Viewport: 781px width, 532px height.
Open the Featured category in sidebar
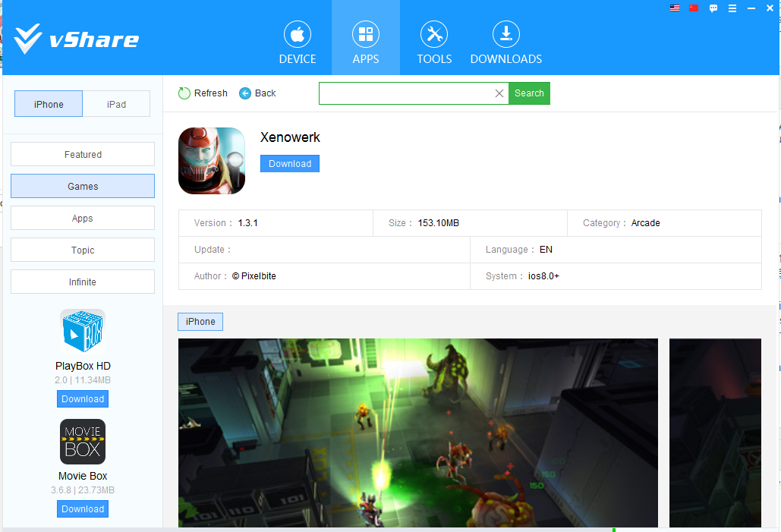pyautogui.click(x=83, y=154)
